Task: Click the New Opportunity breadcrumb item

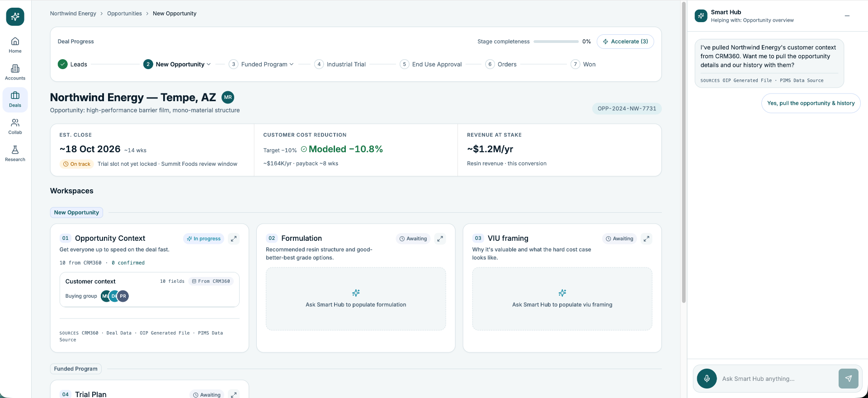Action: pyautogui.click(x=175, y=14)
